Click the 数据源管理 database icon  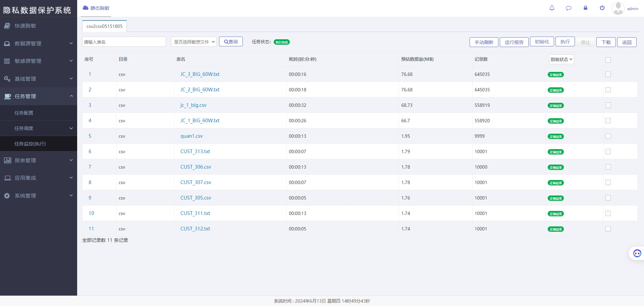(7, 43)
